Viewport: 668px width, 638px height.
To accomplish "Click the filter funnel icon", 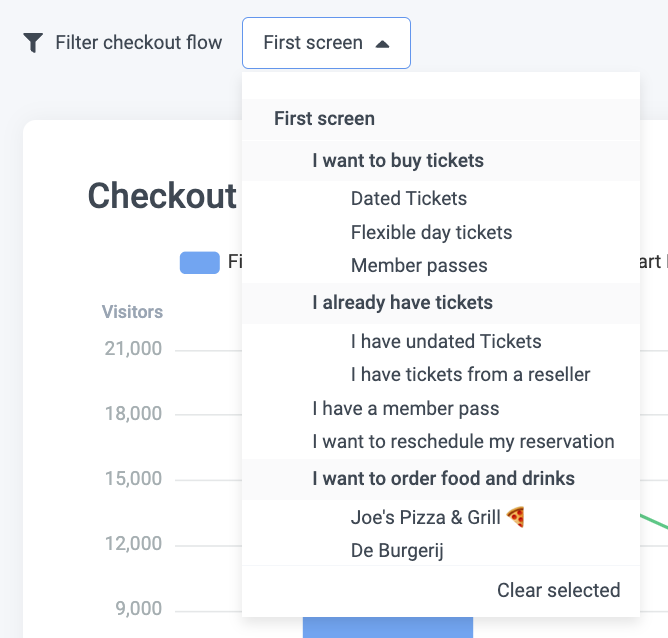I will coord(33,43).
